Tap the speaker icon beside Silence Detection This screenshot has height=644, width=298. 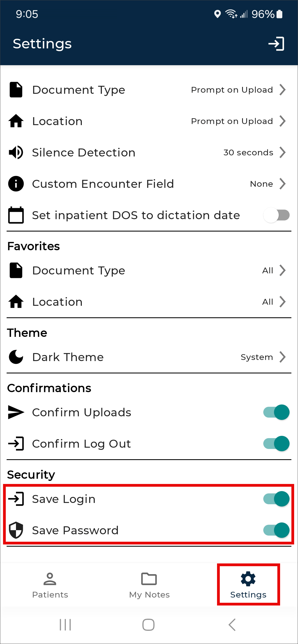[16, 153]
